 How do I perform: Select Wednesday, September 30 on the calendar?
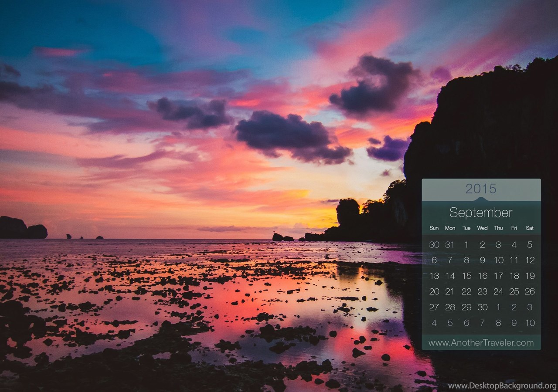click(x=482, y=307)
